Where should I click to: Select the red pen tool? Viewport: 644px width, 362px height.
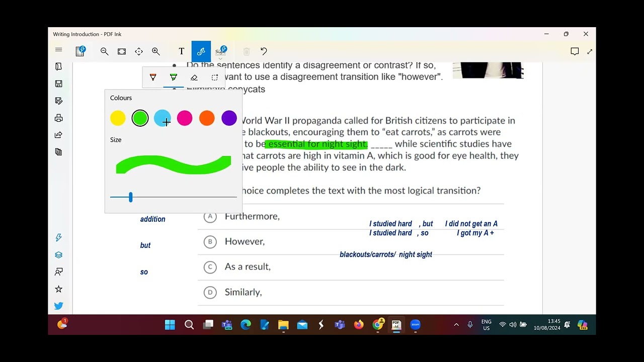153,77
